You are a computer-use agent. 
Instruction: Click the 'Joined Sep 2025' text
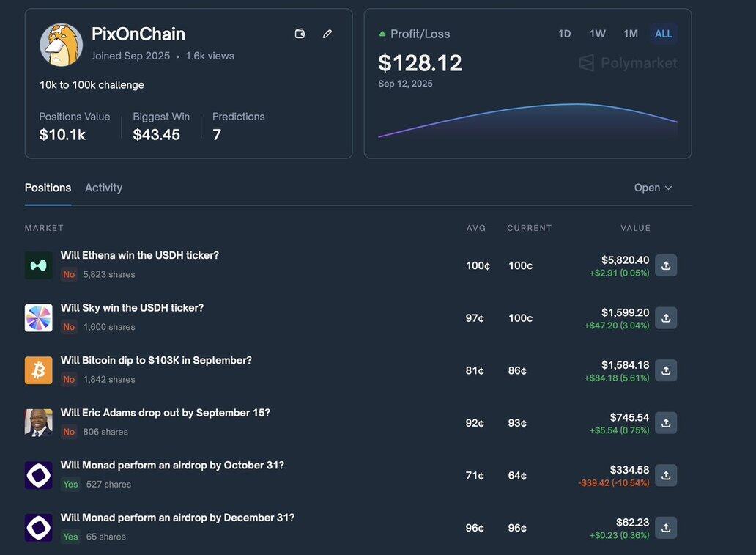(x=130, y=56)
